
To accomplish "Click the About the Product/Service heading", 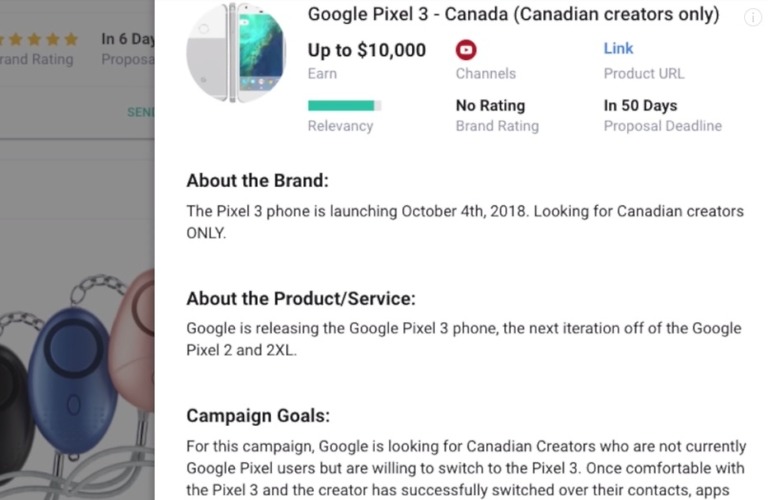I will tap(300, 298).
